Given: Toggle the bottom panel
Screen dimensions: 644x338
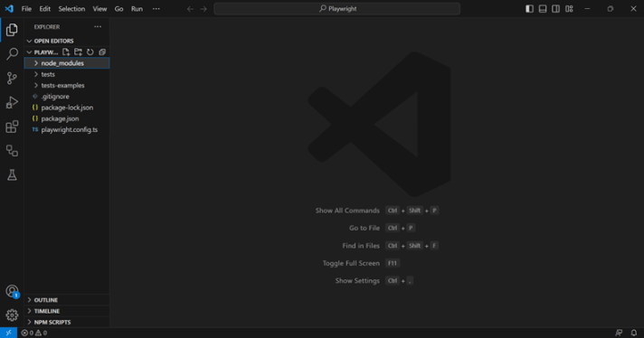Looking at the screenshot, I should pyautogui.click(x=543, y=9).
